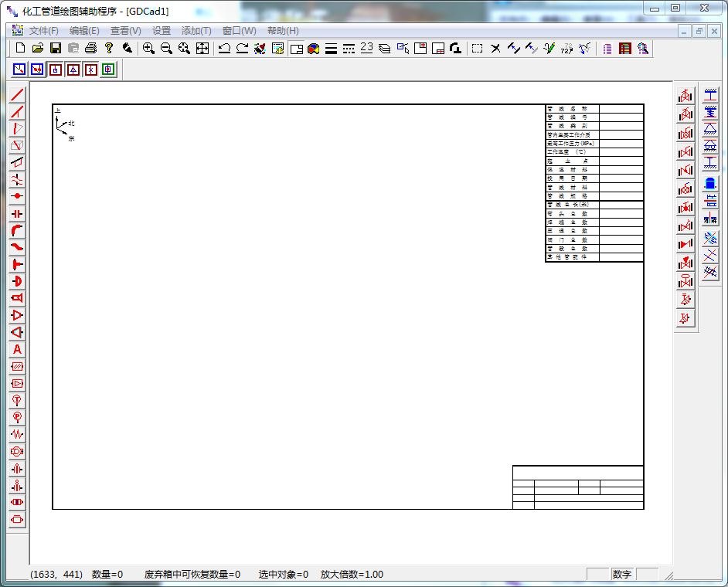728x587 pixels.
Task: Click the black X delete icon
Action: point(496,48)
